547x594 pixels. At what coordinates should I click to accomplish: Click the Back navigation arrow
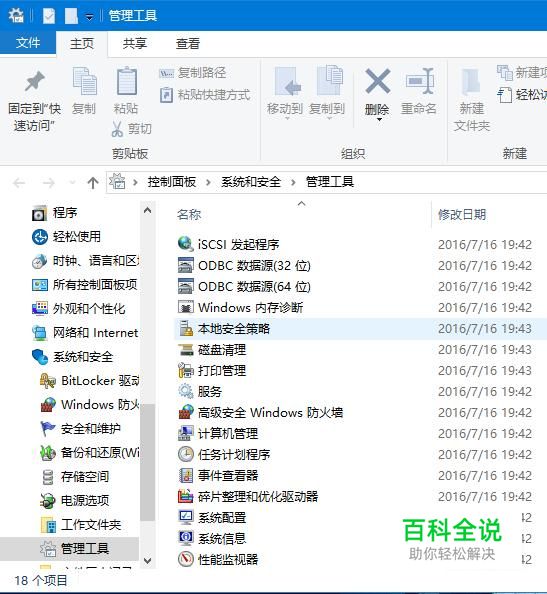pos(19,183)
